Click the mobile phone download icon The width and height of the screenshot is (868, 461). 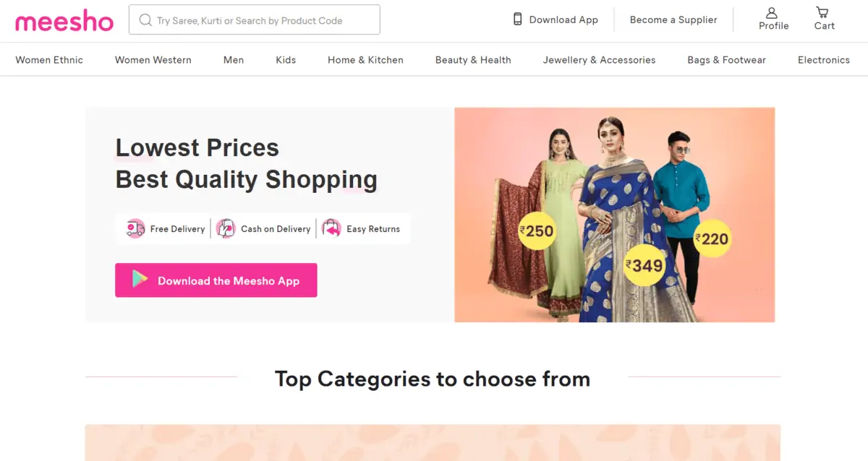click(517, 20)
